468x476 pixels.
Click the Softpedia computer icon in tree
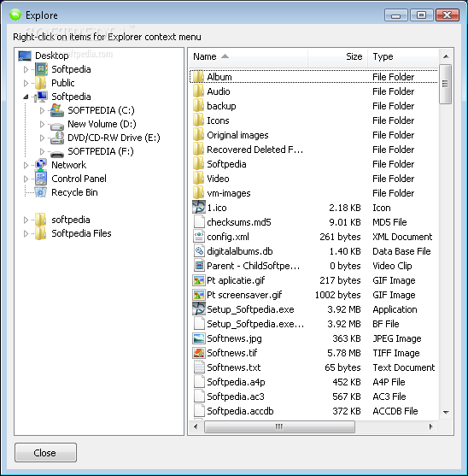pyautogui.click(x=41, y=97)
